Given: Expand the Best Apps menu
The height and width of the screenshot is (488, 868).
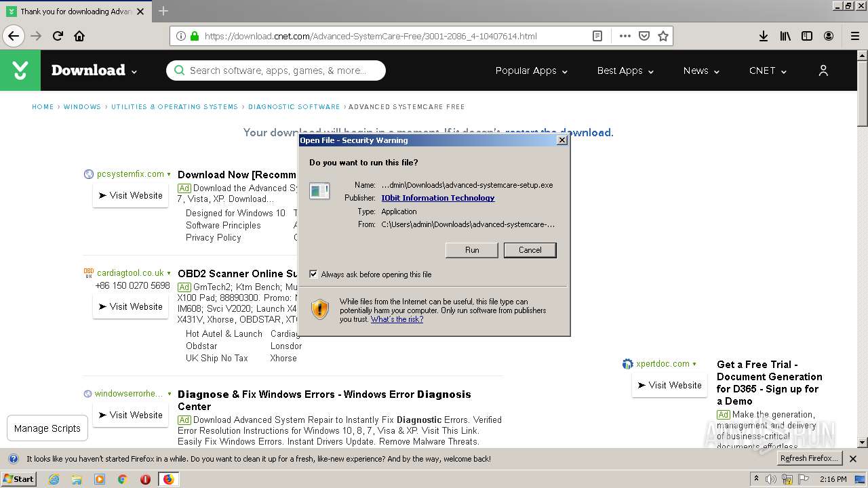Looking at the screenshot, I should point(625,70).
